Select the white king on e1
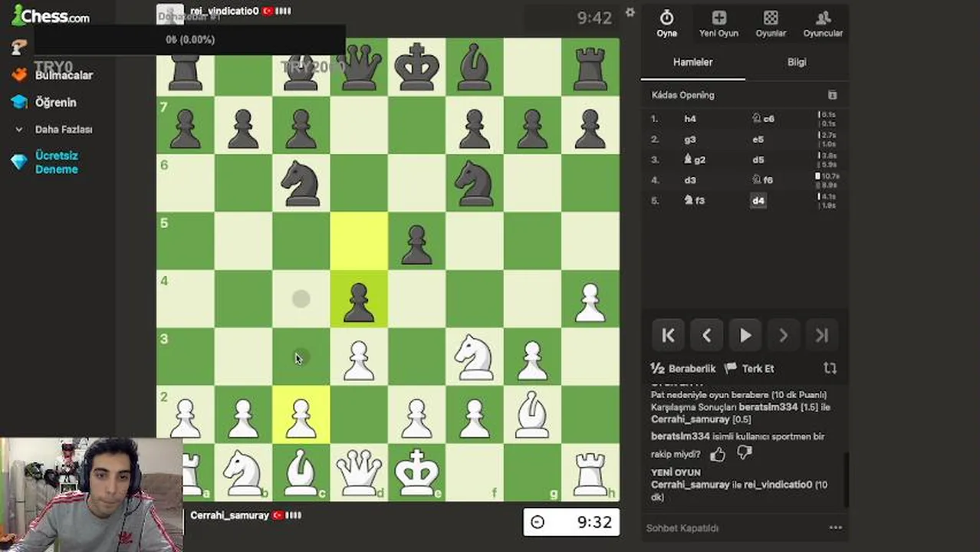Image resolution: width=980 pixels, height=552 pixels. click(416, 472)
